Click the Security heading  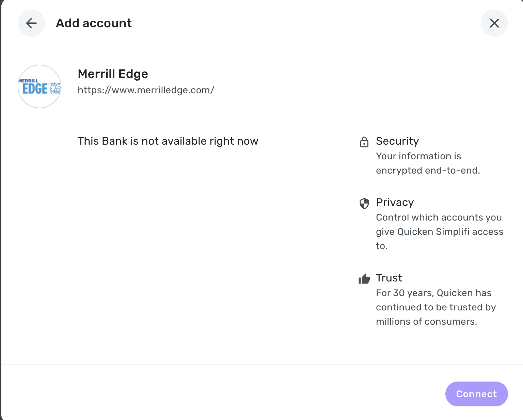pyautogui.click(x=397, y=141)
